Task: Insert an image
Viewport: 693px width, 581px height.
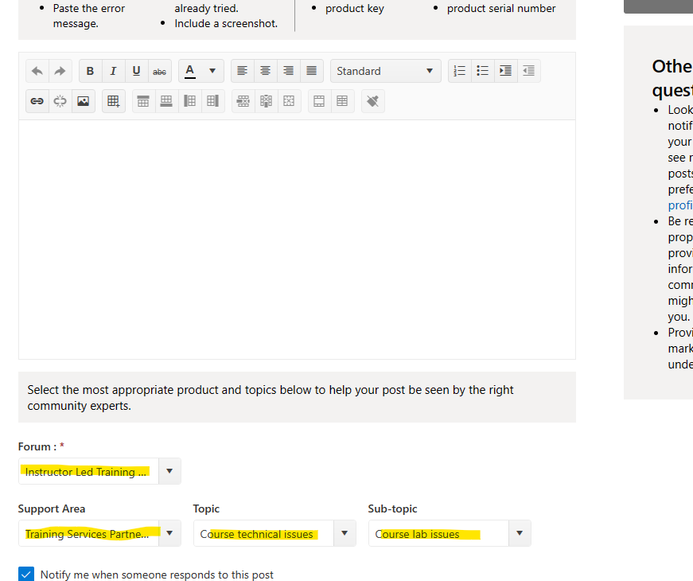Action: point(83,101)
